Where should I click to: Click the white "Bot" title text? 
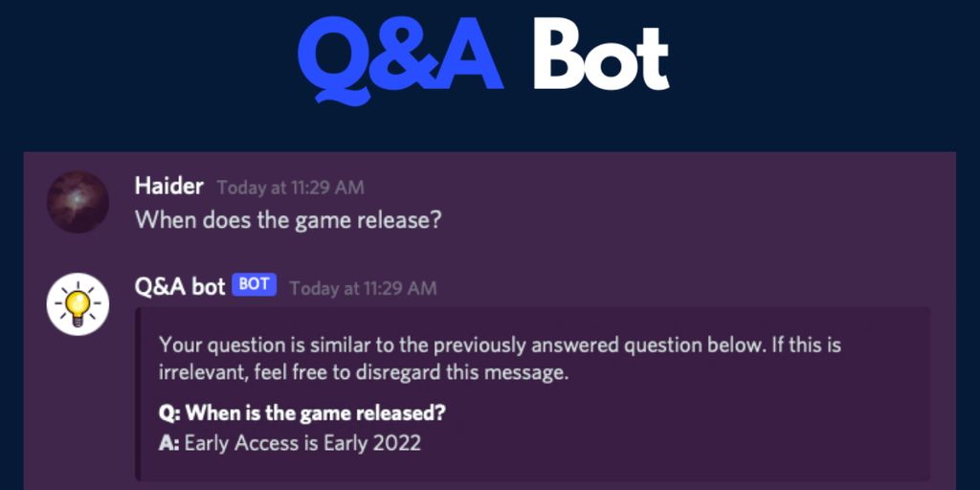point(601,56)
